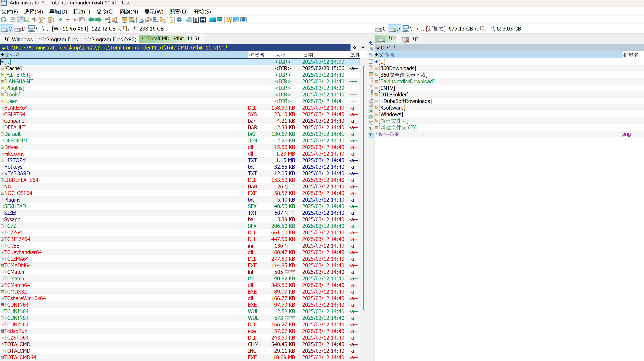The image size is (644, 361).
Task: Click the new FTP connection icon
Action: (132, 20)
